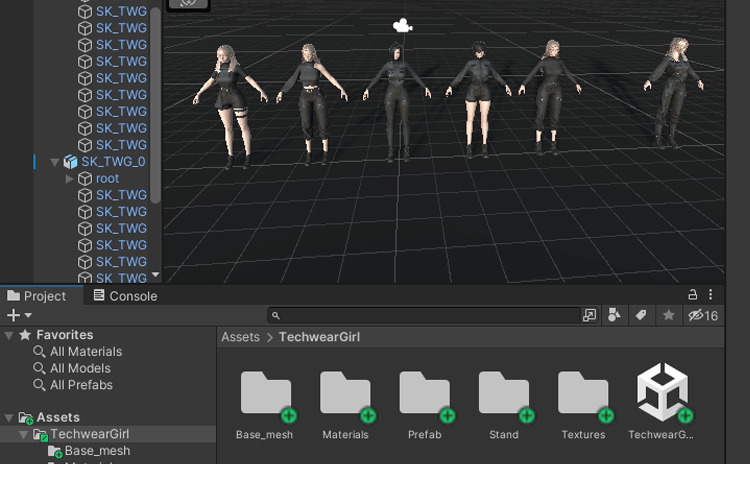The height and width of the screenshot is (488, 750).
Task: Open the create dropdown arrow beside plus
Action: click(x=28, y=315)
